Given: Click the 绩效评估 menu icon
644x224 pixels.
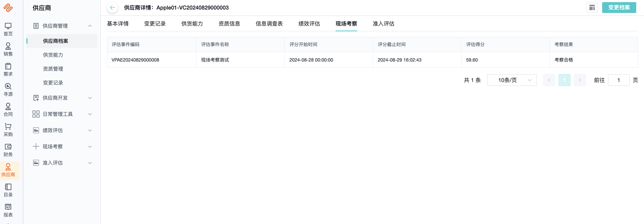Looking at the screenshot, I should click(x=36, y=130).
